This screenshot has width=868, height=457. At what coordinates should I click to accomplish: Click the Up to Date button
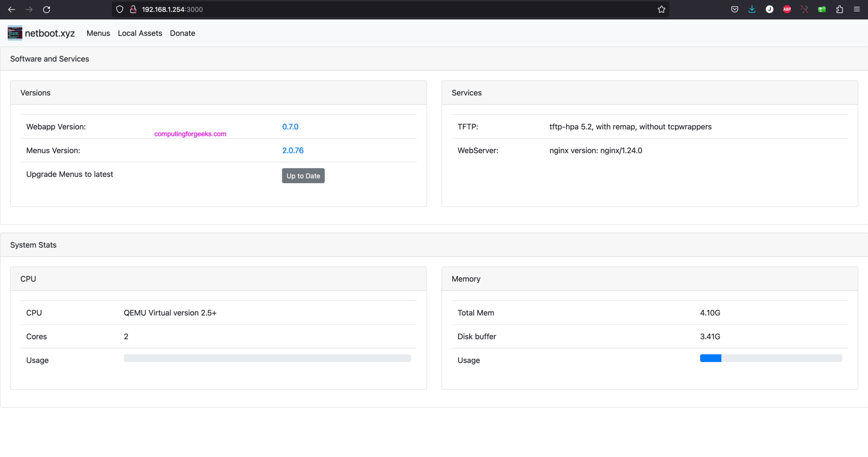303,176
